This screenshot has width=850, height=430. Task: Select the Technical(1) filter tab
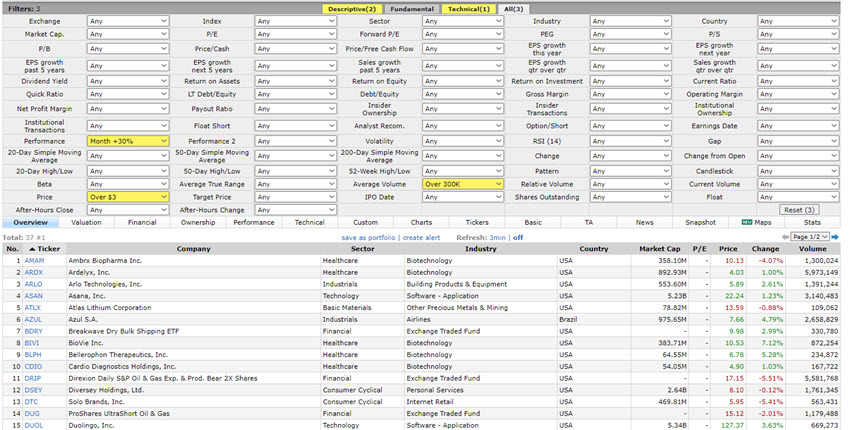(x=469, y=9)
